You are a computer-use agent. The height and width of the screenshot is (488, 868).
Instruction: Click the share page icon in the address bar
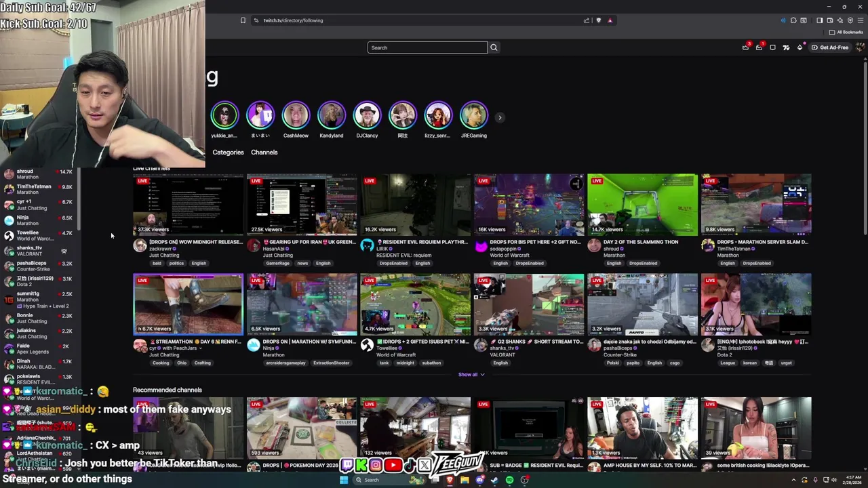pyautogui.click(x=587, y=20)
